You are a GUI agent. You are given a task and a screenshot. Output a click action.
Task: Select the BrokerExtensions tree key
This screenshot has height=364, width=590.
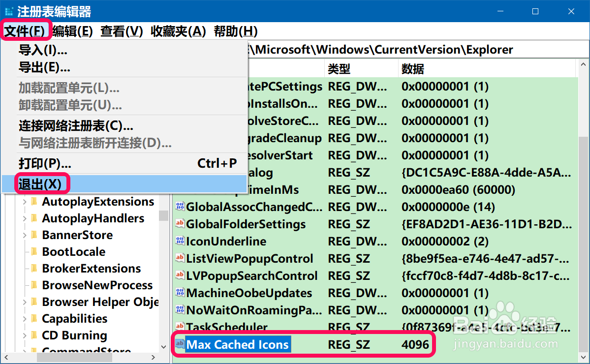92,268
